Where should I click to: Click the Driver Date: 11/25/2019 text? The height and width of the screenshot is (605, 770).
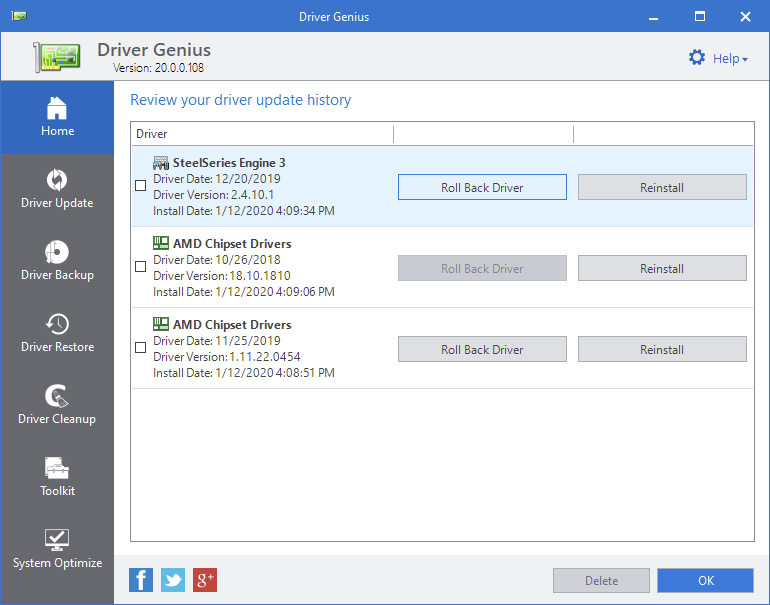click(x=217, y=341)
